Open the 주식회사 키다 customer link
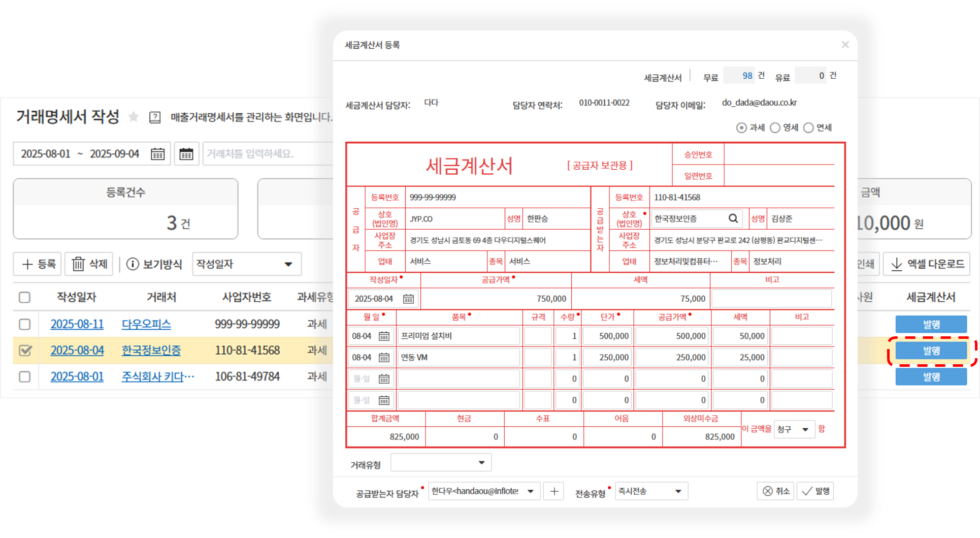Screen dimensions: 980x538 157,376
